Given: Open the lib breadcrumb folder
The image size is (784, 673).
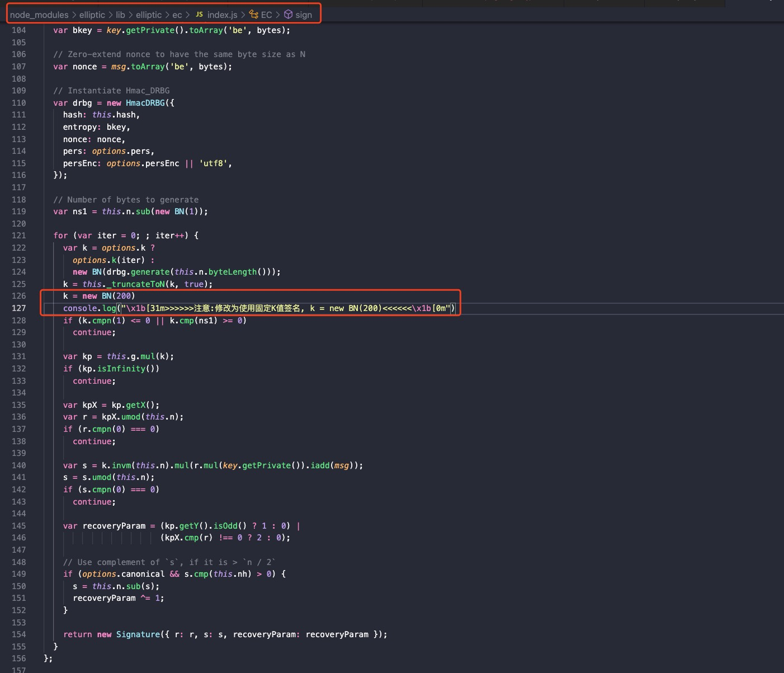Looking at the screenshot, I should 120,15.
